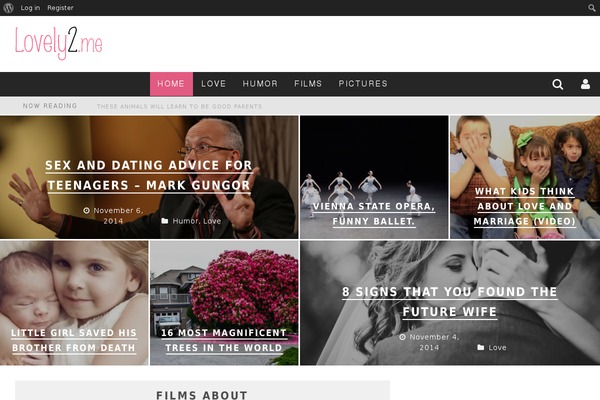Click the Films About section heading
The width and height of the screenshot is (600, 400).
202,395
